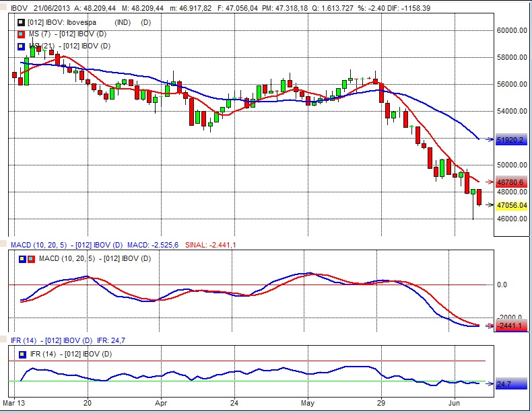Click the MS (21) blue legend swatch

coord(21,46)
